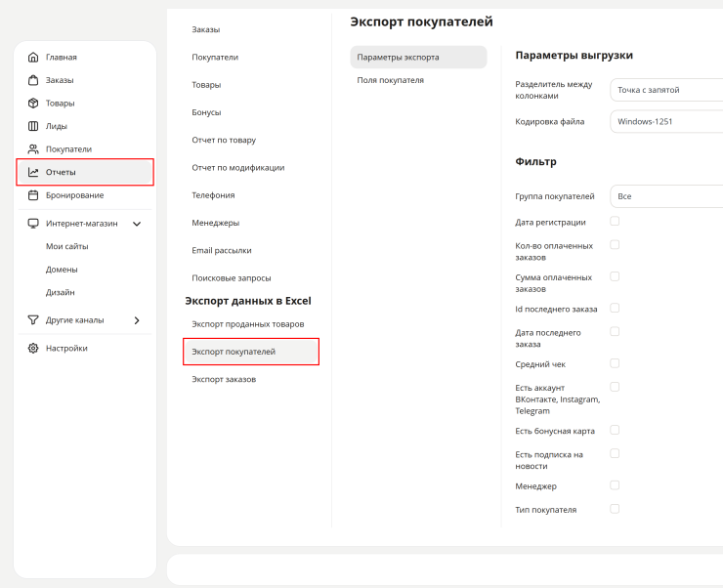Image resolution: width=723 pixels, height=588 pixels.
Task: Tick the Тип покупателя checkbox
Action: (x=615, y=509)
